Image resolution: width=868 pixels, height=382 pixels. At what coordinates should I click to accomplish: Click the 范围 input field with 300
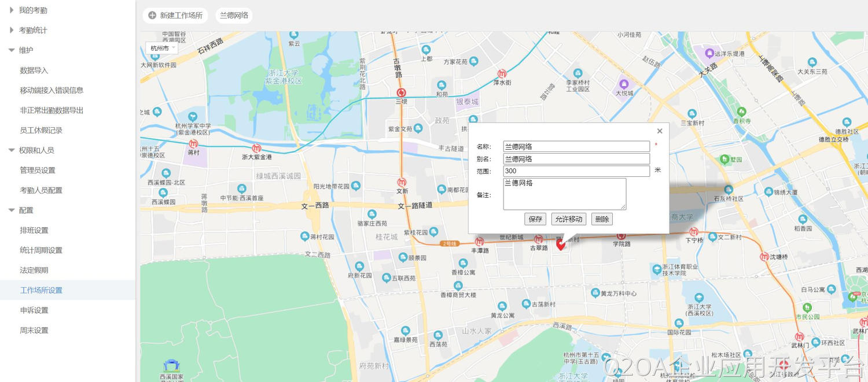pos(576,171)
